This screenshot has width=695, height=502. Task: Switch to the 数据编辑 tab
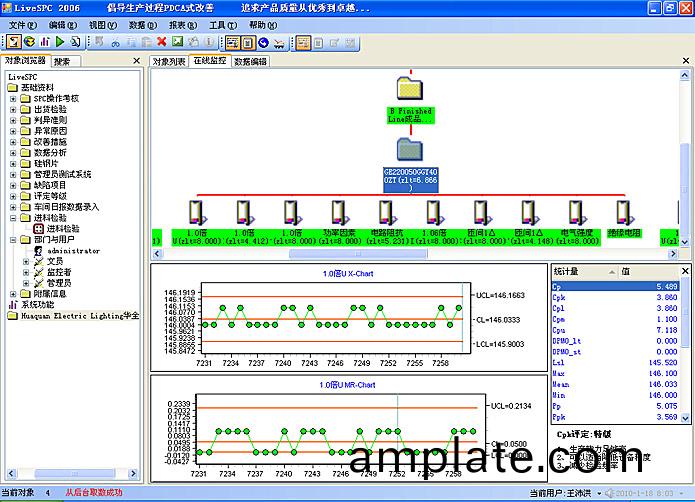click(250, 62)
